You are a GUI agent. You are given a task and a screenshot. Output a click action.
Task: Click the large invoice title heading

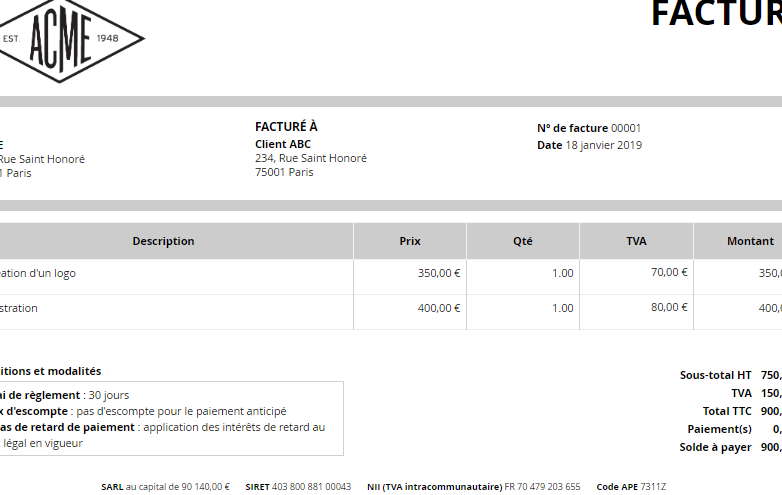coord(717,13)
